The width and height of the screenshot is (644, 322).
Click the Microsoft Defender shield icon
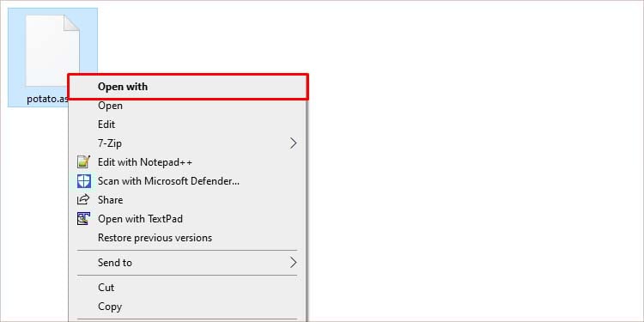tap(84, 181)
